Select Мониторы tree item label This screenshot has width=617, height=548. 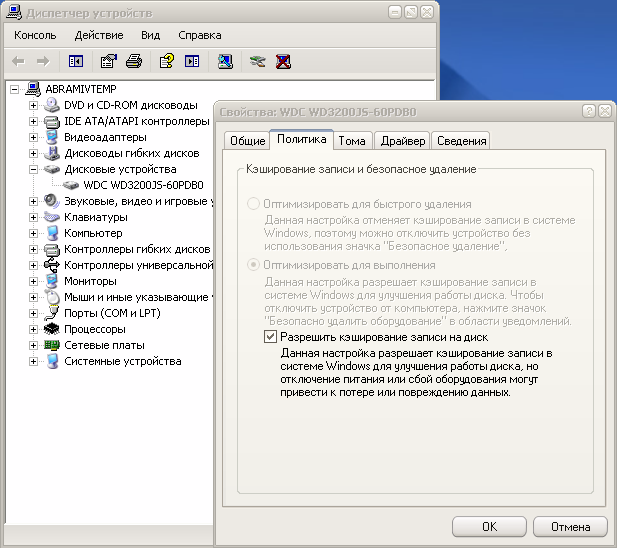click(x=90, y=281)
